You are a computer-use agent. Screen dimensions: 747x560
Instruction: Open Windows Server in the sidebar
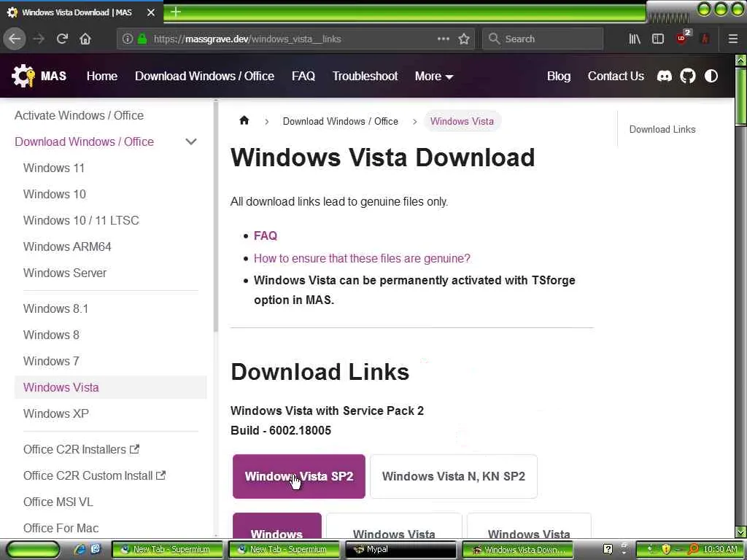click(x=65, y=273)
